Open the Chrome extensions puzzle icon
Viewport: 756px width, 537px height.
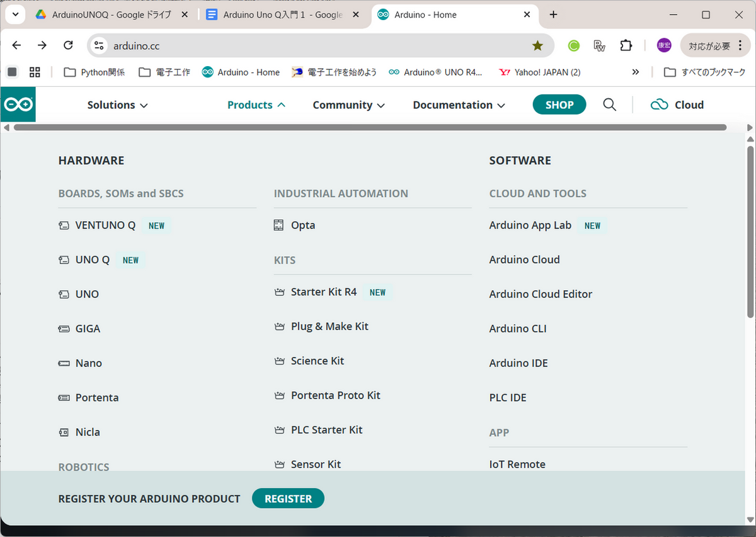[x=626, y=45]
